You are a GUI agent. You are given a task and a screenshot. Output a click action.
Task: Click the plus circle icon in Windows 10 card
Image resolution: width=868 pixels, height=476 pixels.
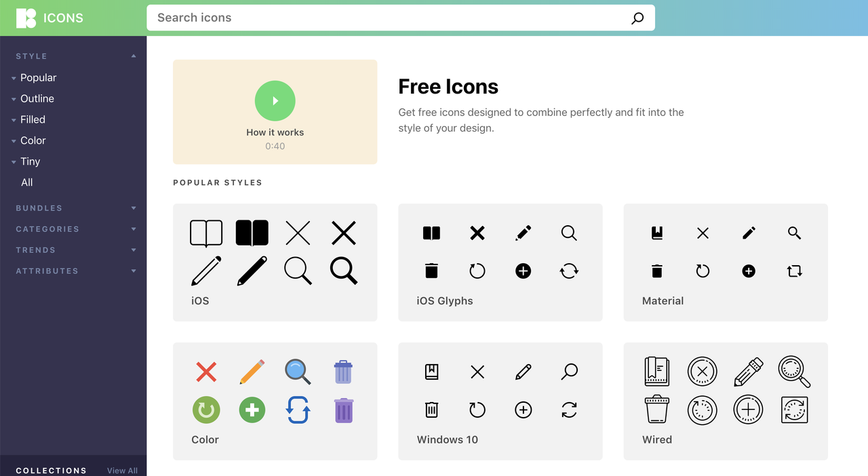coord(524,410)
